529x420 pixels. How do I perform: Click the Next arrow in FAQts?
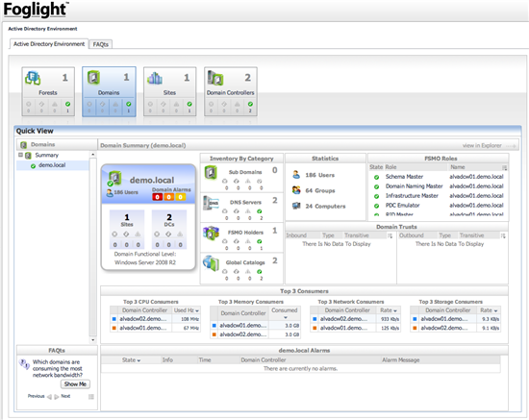(57, 397)
